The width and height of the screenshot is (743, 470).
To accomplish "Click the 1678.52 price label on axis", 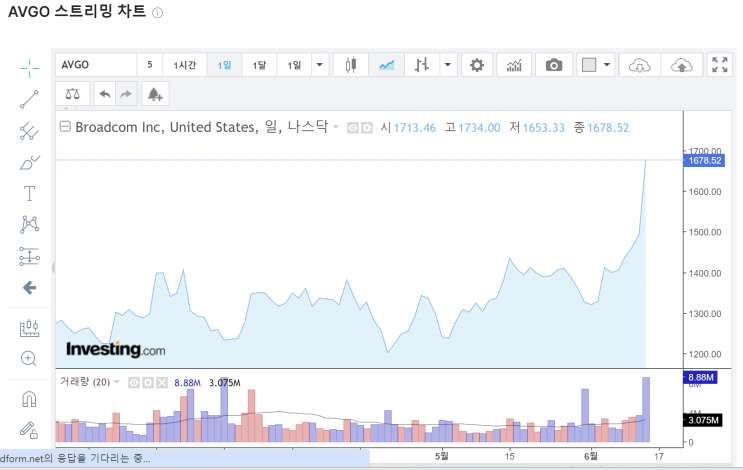I will tap(704, 161).
